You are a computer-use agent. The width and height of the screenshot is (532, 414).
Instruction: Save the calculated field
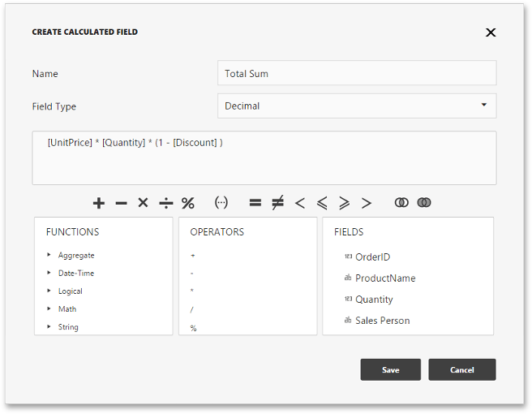391,369
